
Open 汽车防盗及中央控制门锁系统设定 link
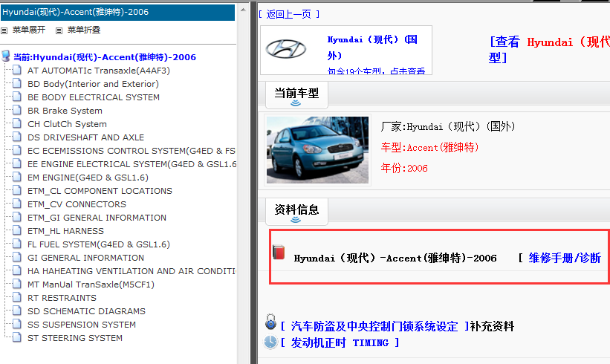point(374,326)
